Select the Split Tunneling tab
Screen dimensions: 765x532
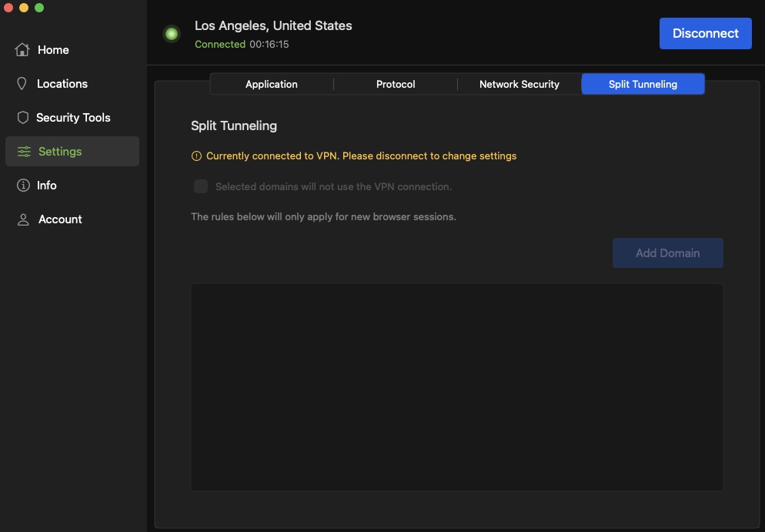pyautogui.click(x=643, y=84)
